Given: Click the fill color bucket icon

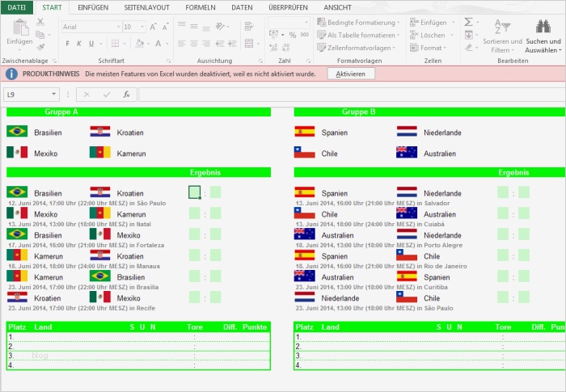Looking at the screenshot, I should (x=140, y=44).
